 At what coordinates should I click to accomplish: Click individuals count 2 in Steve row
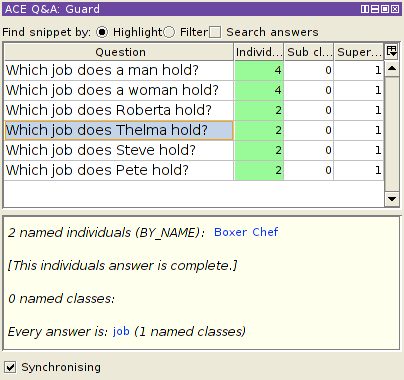[x=259, y=150]
